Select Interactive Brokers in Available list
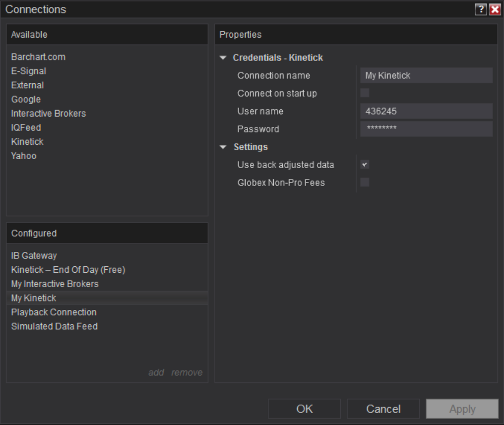Viewport: 504px width, 425px height. pos(49,114)
